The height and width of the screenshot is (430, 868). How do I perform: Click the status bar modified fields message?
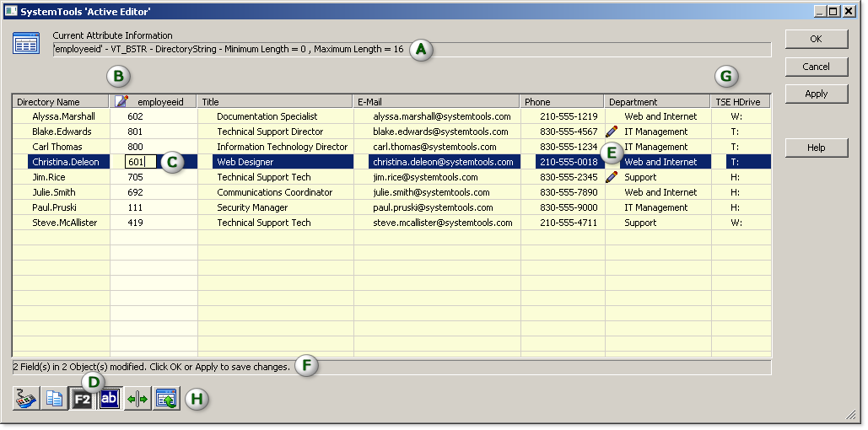click(151, 367)
